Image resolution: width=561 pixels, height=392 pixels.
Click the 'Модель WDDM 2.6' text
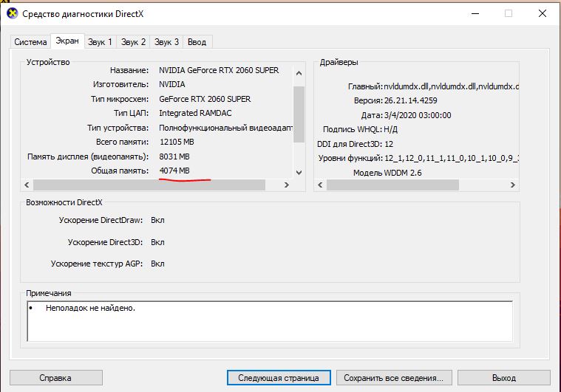pos(387,173)
